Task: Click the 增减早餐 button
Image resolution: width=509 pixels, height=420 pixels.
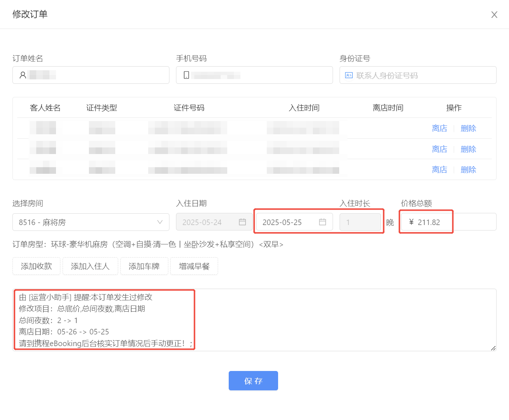Action: (x=194, y=266)
